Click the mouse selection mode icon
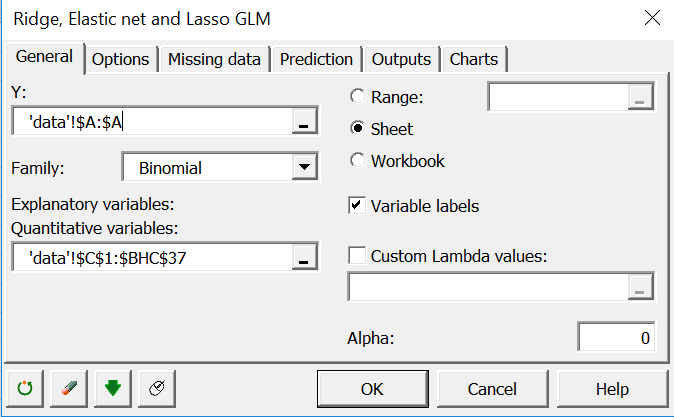Viewport: 674px width, 417px height. [156, 388]
